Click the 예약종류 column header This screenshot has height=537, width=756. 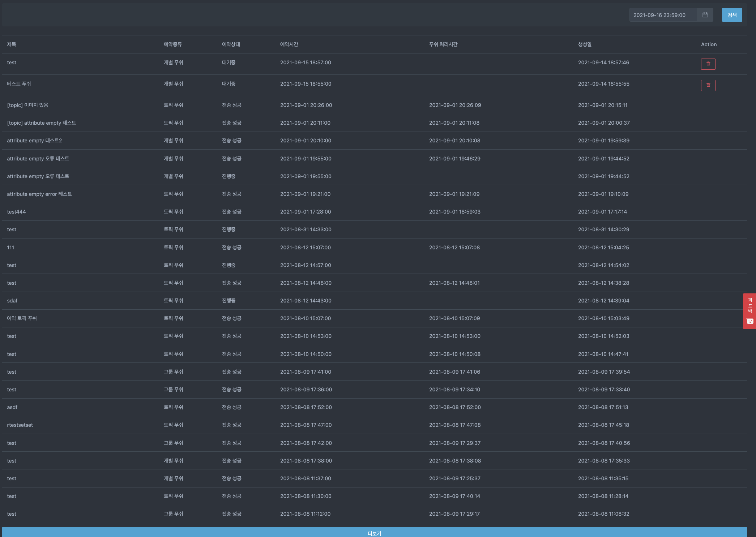click(x=173, y=44)
